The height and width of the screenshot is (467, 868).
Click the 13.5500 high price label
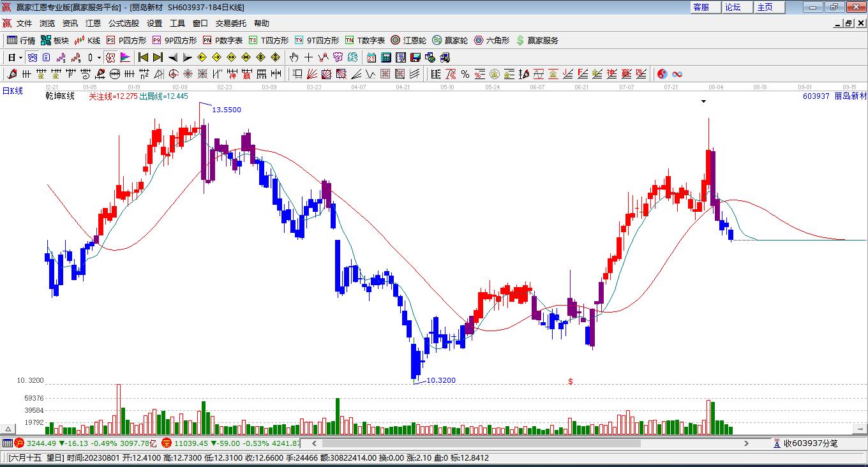[227, 110]
